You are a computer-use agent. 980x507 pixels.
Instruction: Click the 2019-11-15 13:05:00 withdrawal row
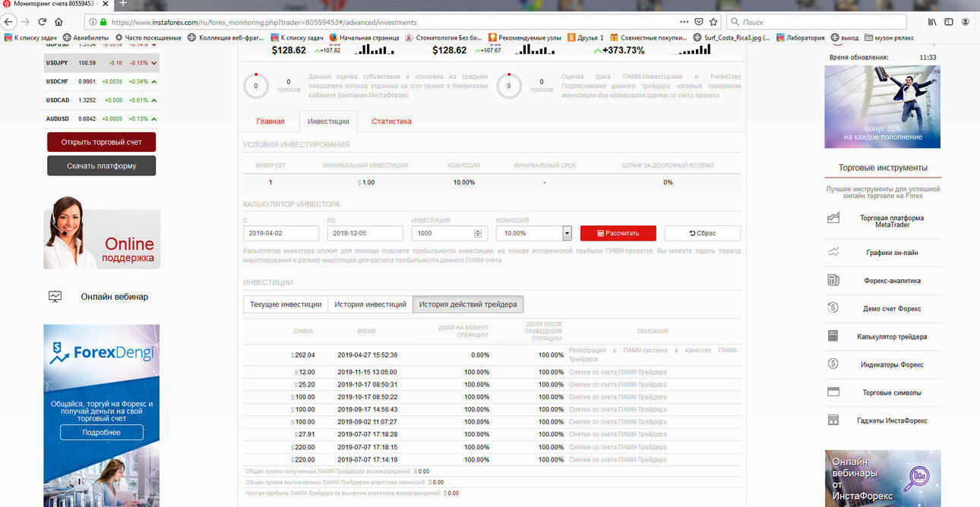[x=492, y=372]
